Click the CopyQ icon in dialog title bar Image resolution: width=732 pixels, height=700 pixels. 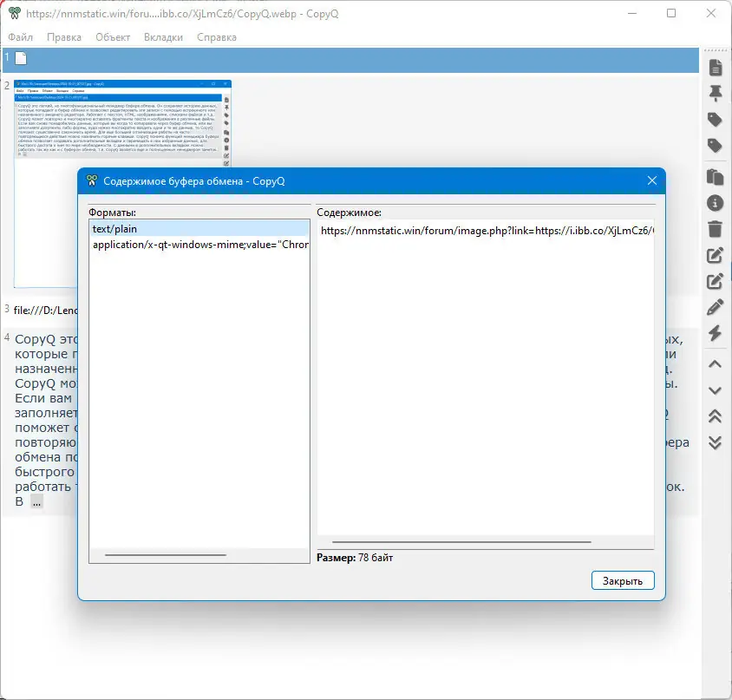[92, 180]
